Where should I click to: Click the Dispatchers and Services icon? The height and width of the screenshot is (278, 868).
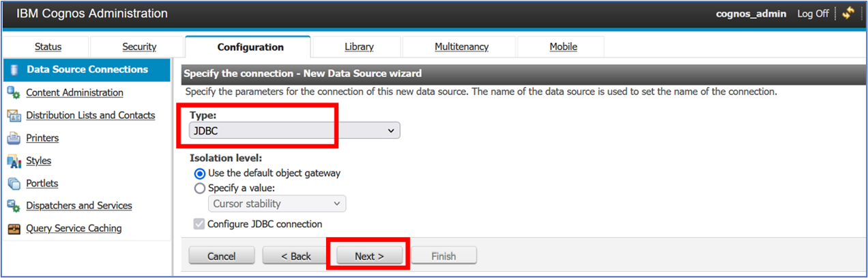pos(14,206)
